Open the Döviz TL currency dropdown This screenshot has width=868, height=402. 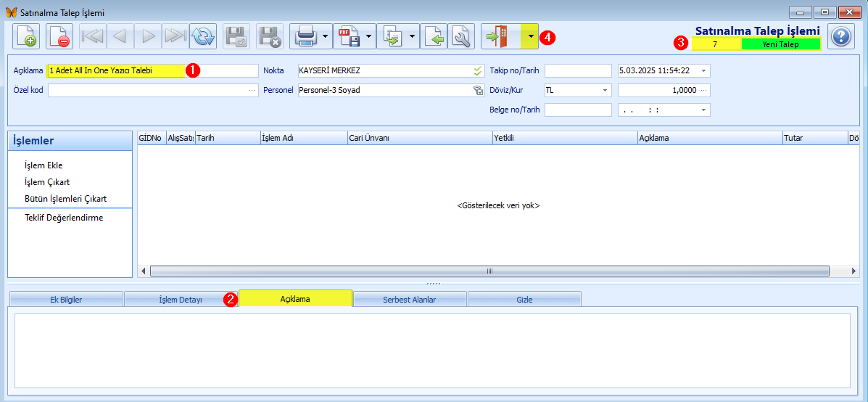(x=605, y=90)
